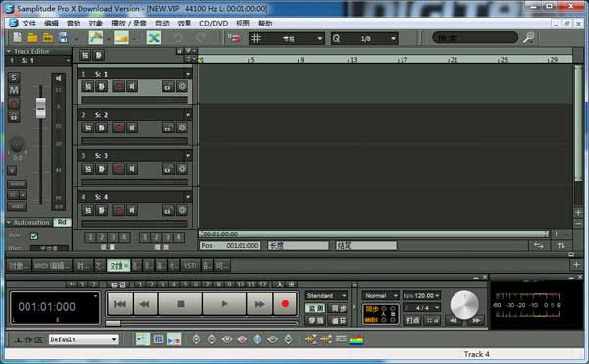
Task: Click the Stop button in transport
Action: pyautogui.click(x=181, y=303)
